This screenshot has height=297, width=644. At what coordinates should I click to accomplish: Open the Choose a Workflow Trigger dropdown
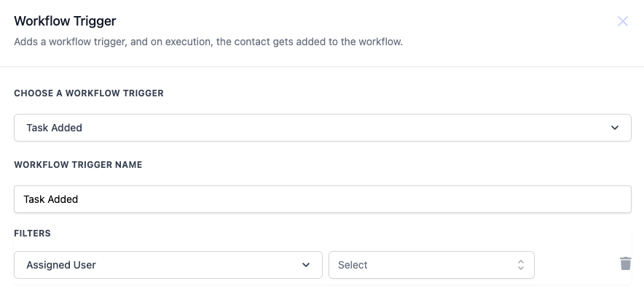322,128
